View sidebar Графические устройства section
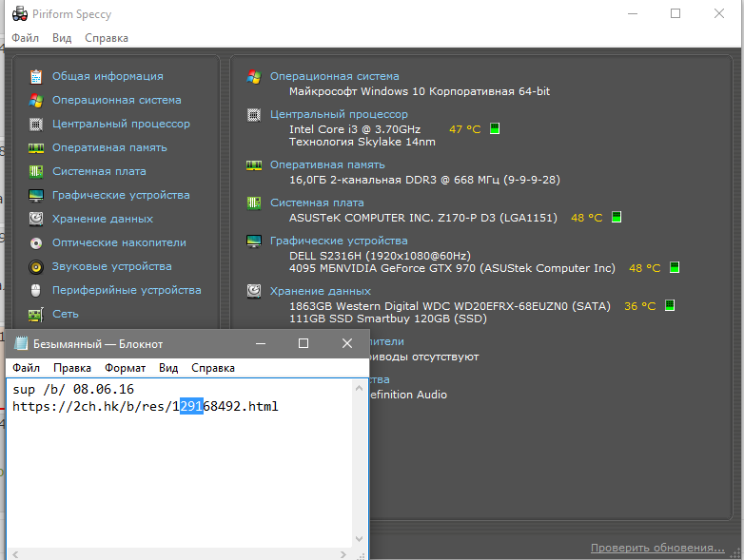This screenshot has width=744, height=560. click(121, 195)
